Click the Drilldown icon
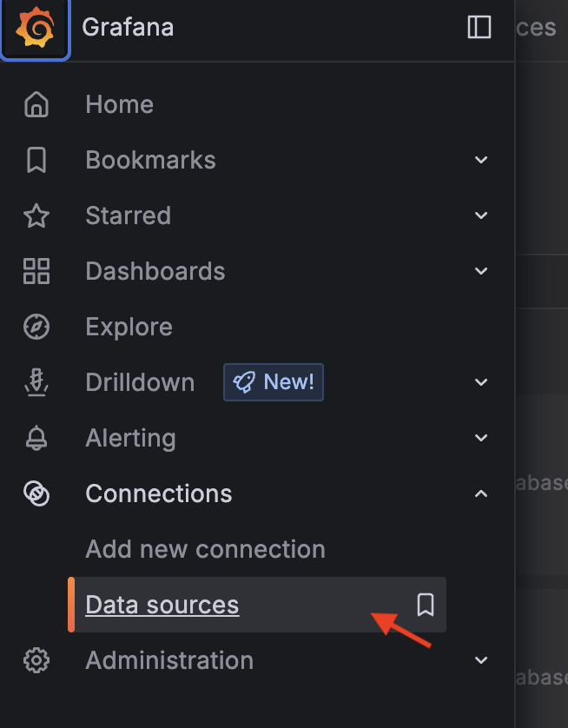Viewport: 568px width, 728px height. 36,382
